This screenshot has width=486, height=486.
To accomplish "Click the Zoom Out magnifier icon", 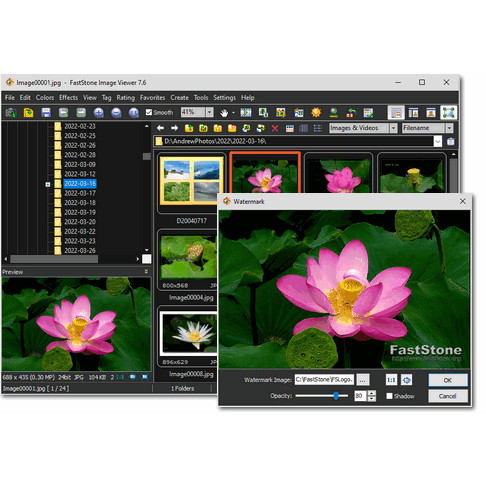I will coord(116,112).
